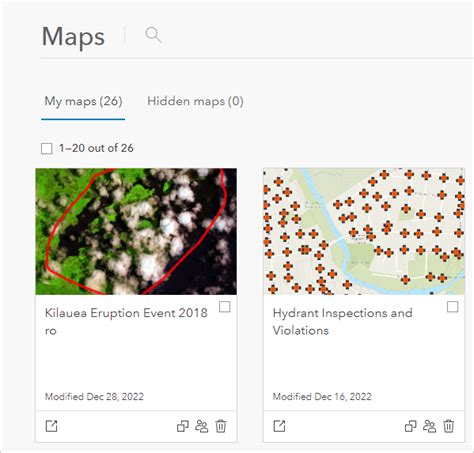474x453 pixels.
Task: Open the maps search magnifier icon
Action: [153, 35]
